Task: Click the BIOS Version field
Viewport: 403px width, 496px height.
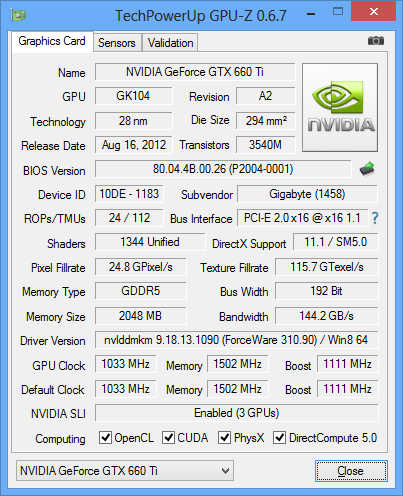Action: coord(223,169)
